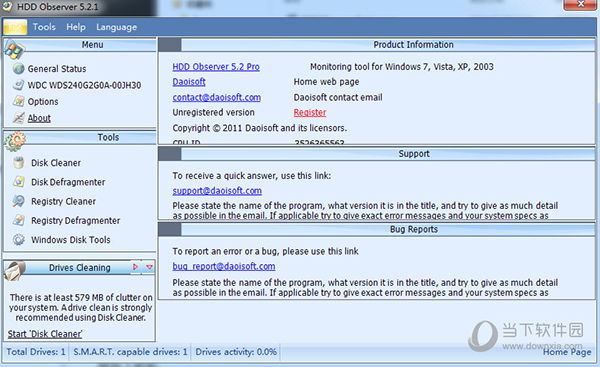The width and height of the screenshot is (600, 367).
Task: Click Total Drives: 1 status entry
Action: (x=36, y=352)
